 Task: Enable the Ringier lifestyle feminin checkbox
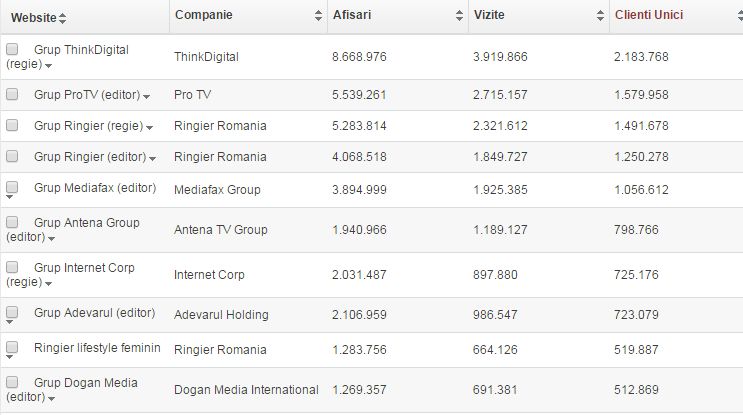pos(12,347)
